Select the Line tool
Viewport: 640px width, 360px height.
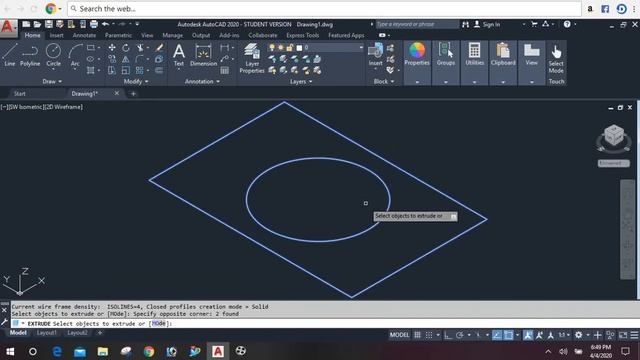pyautogui.click(x=9, y=55)
